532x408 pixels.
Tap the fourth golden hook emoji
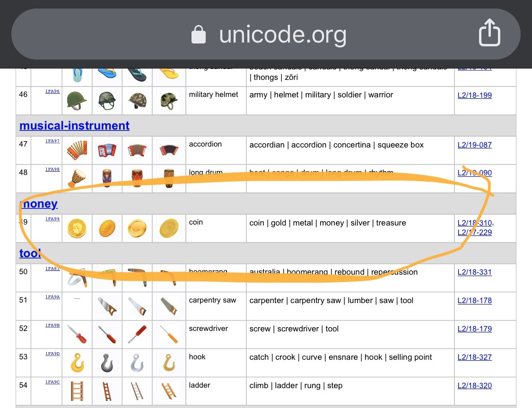click(x=169, y=363)
